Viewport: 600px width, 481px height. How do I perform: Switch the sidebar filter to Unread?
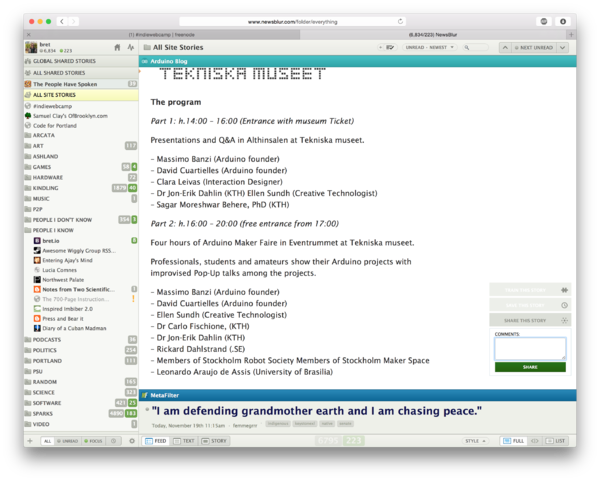point(67,441)
